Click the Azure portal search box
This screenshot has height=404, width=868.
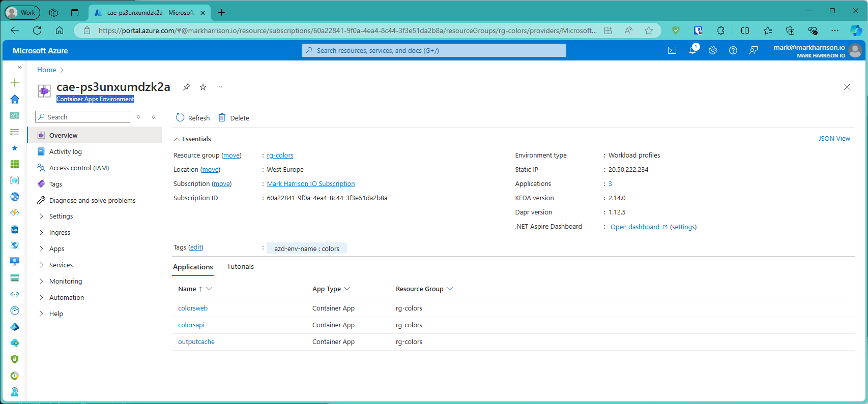pos(434,50)
